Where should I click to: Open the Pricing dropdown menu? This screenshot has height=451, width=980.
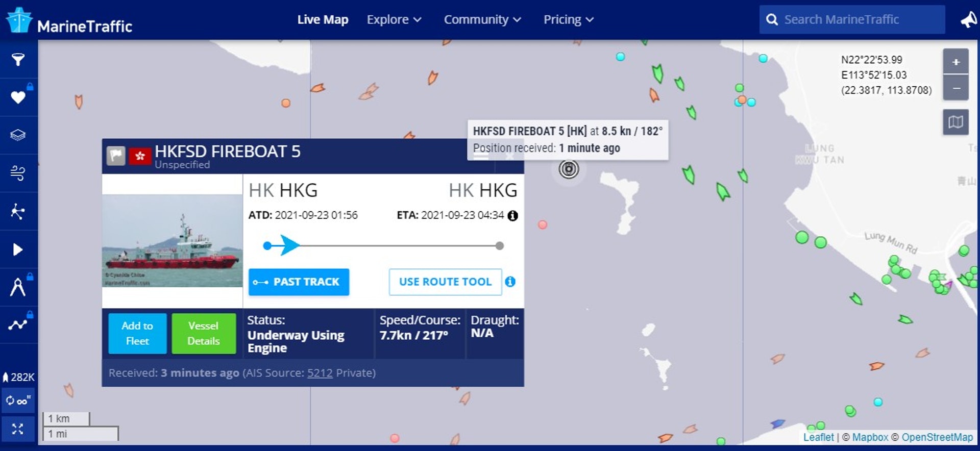(x=568, y=20)
